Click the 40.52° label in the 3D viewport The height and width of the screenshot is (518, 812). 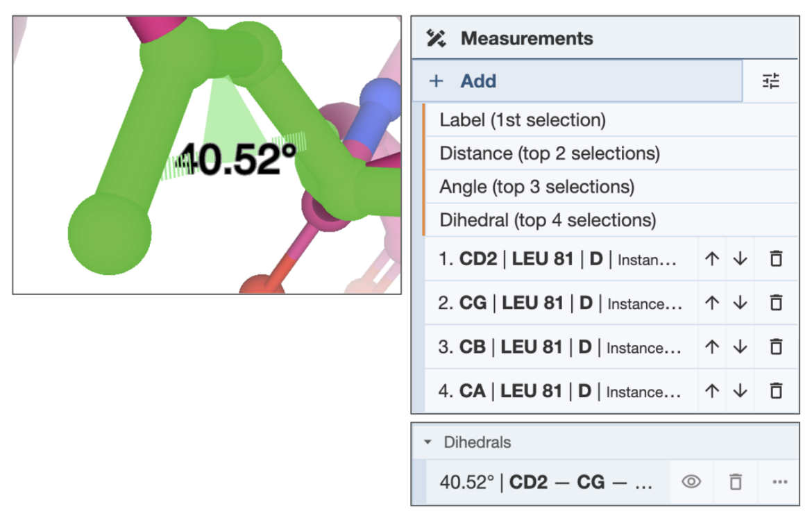click(x=236, y=160)
